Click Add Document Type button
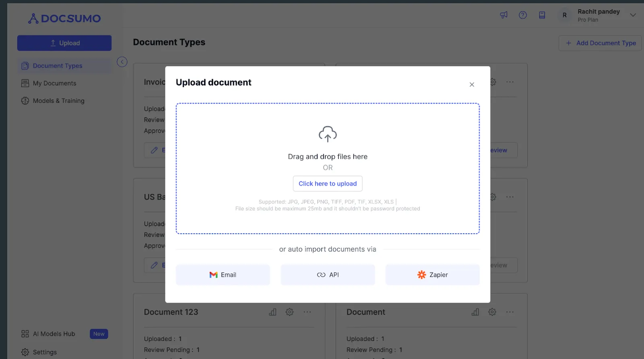Viewport: 644px width, 359px height. [600, 43]
